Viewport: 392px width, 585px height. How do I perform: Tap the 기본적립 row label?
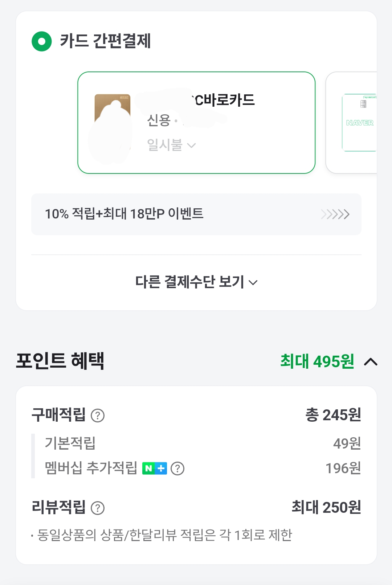coord(70,443)
